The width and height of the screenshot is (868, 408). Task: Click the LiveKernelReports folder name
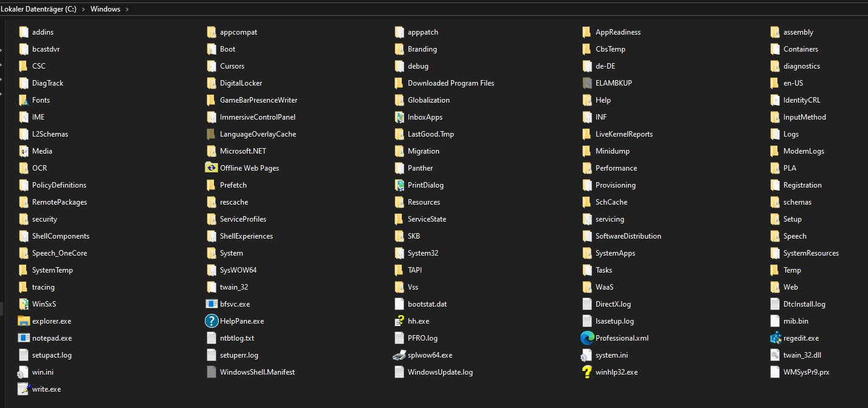[x=624, y=134]
